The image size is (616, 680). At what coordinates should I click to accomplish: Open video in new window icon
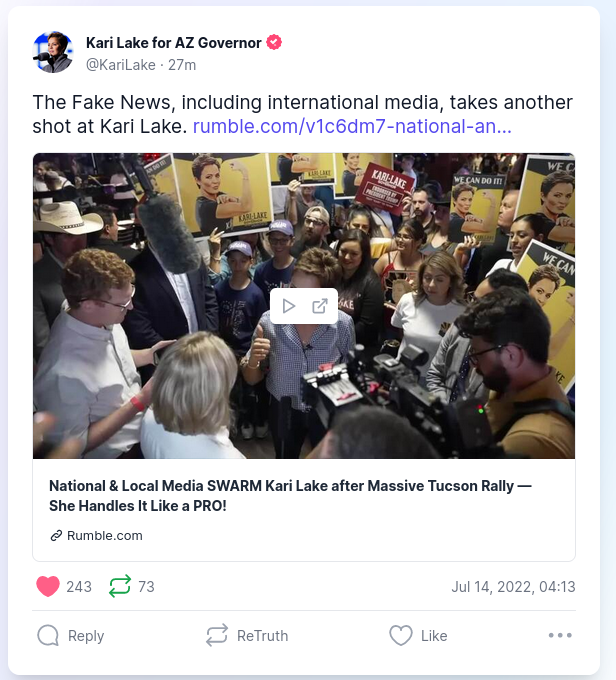[320, 306]
